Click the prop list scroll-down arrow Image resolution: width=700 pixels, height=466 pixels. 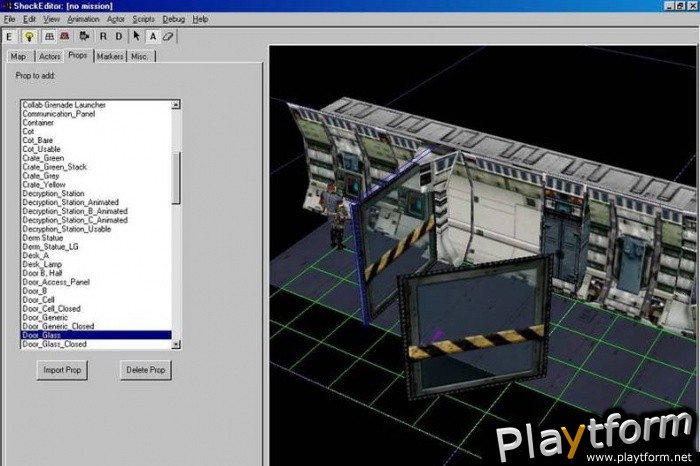tap(176, 344)
